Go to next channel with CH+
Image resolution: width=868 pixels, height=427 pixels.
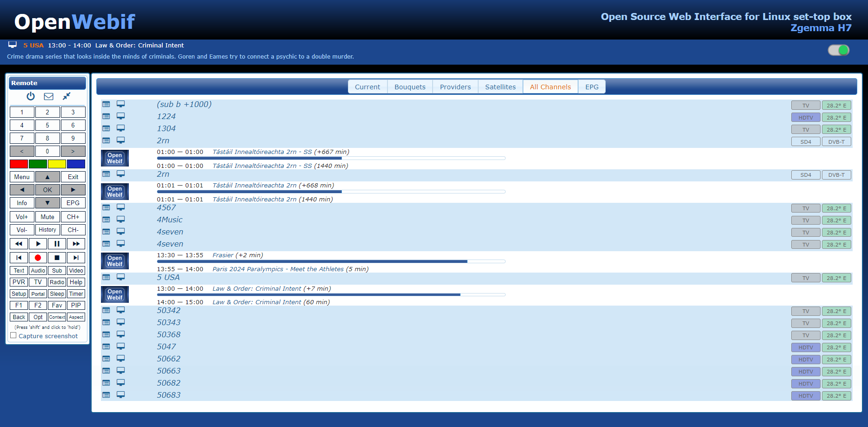pos(73,217)
